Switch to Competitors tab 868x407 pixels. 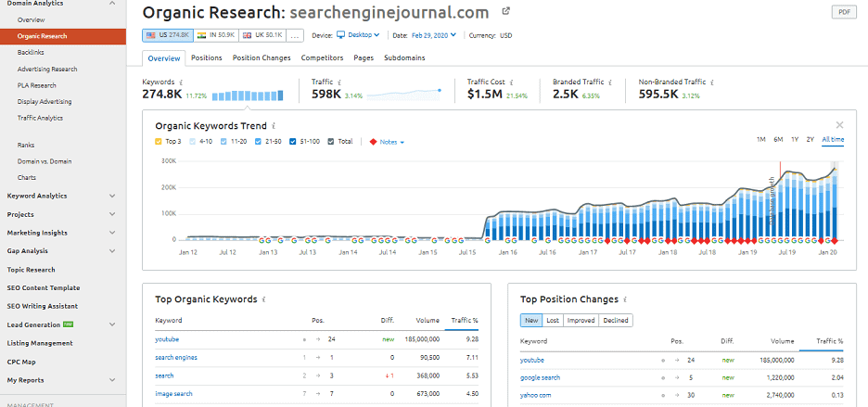(x=322, y=57)
